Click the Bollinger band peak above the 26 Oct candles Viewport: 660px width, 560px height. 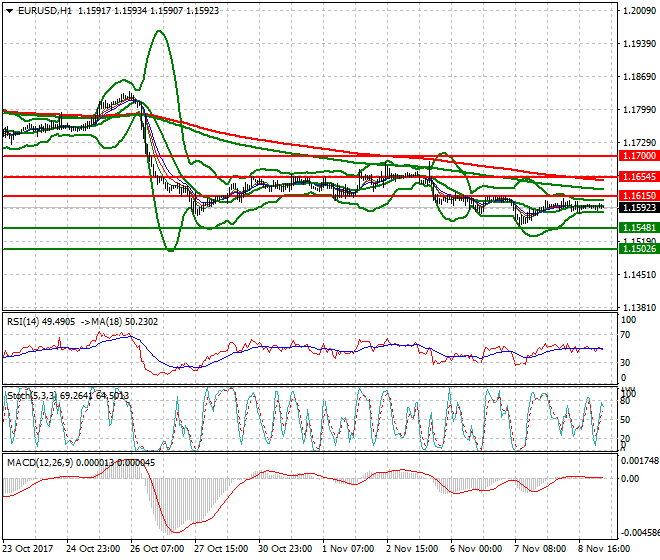click(x=158, y=32)
